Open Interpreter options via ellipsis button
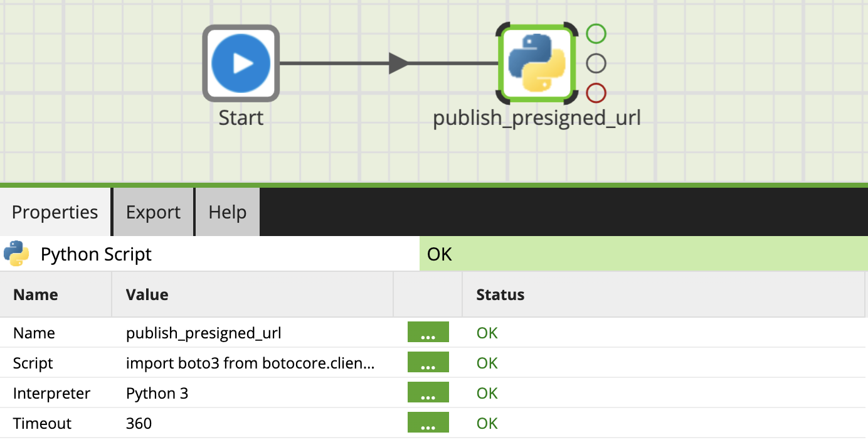 coord(428,393)
